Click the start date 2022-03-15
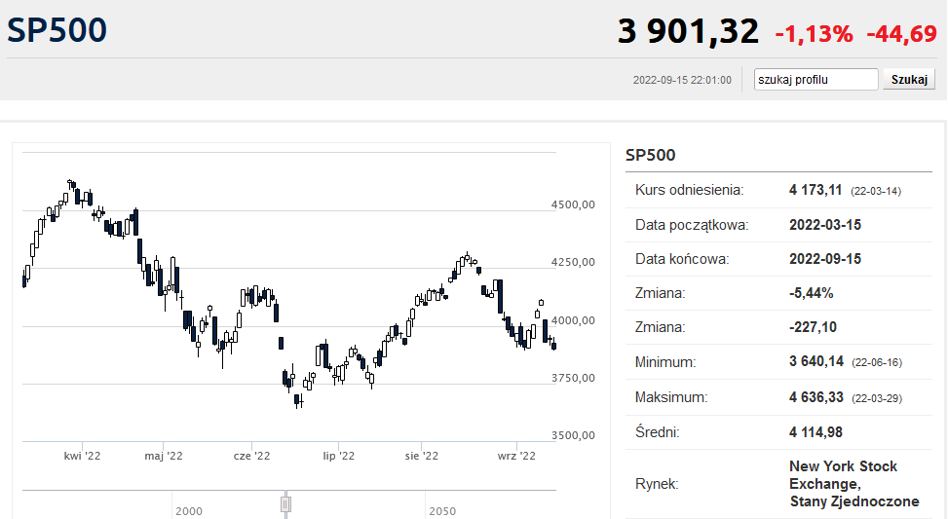 tap(825, 224)
